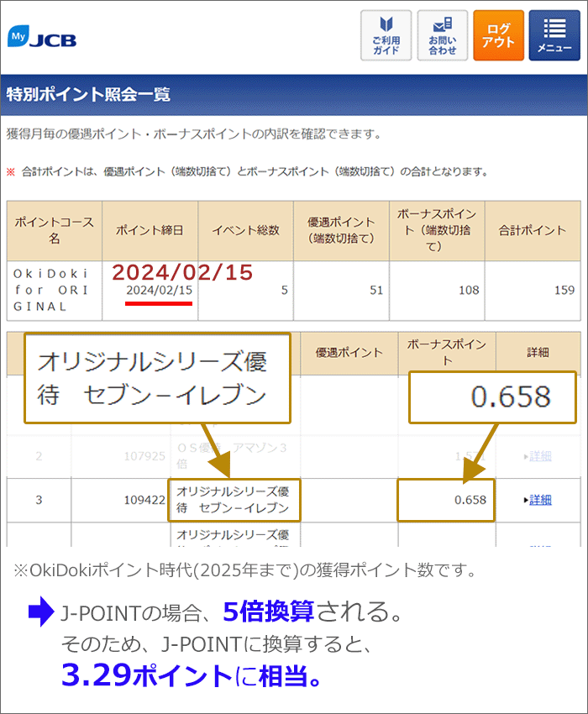The image size is (588, 714).
Task: Select row number 3 cell
Action: pyautogui.click(x=39, y=500)
